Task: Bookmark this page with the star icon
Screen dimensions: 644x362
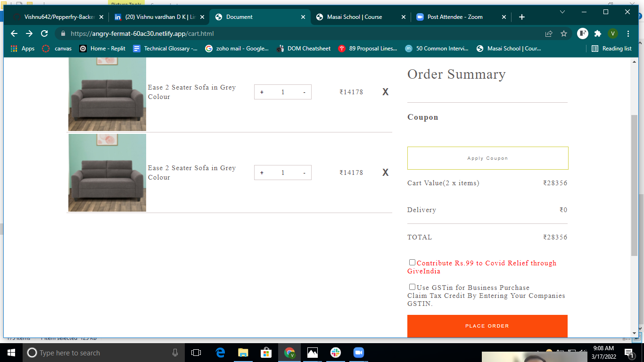Action: (x=563, y=33)
